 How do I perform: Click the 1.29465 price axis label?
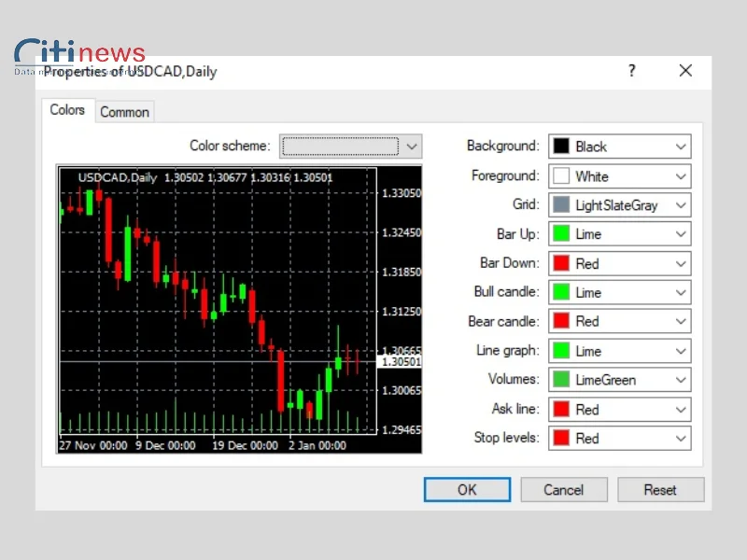[x=402, y=430]
